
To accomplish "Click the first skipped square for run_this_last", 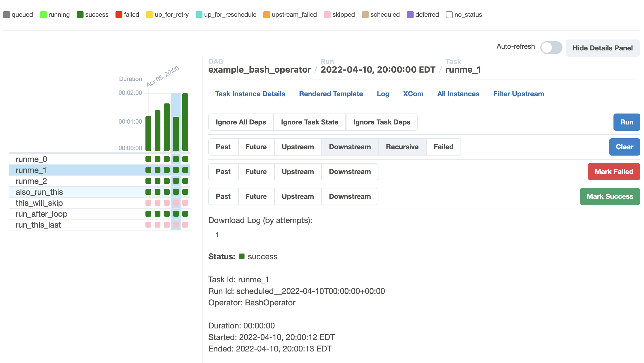I will click(x=148, y=225).
